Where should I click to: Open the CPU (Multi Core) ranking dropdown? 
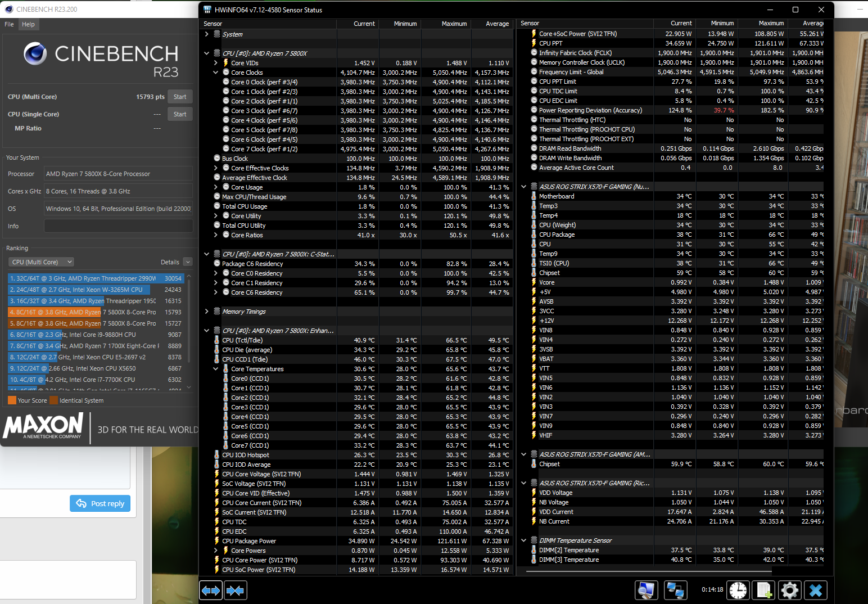[x=41, y=262]
